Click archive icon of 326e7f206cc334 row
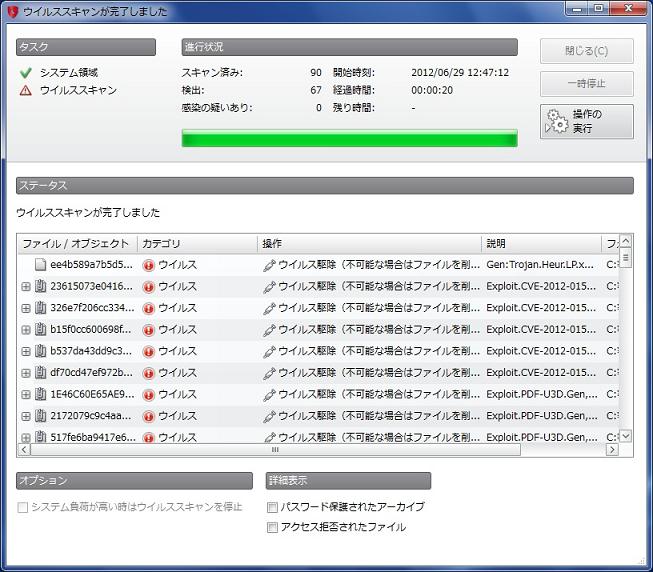This screenshot has width=653, height=572. (40, 308)
